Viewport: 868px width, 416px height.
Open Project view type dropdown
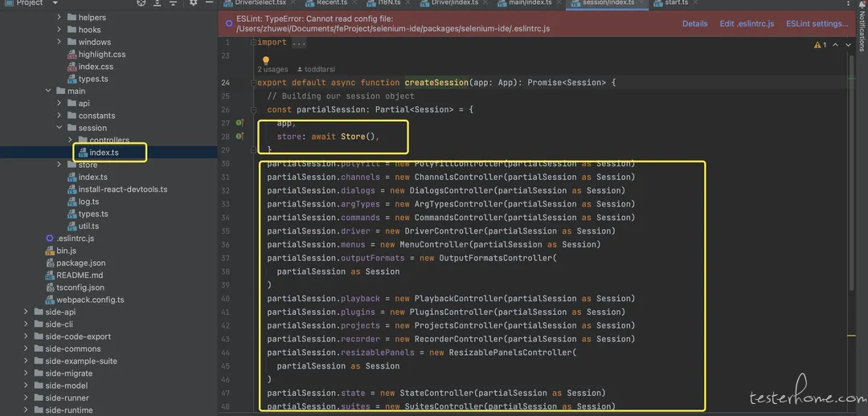tap(55, 2)
